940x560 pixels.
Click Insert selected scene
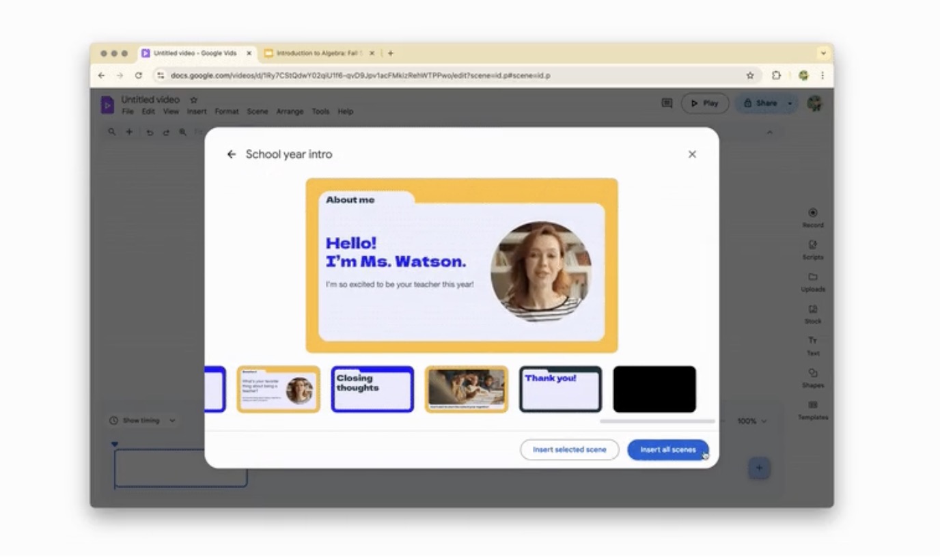(x=569, y=449)
